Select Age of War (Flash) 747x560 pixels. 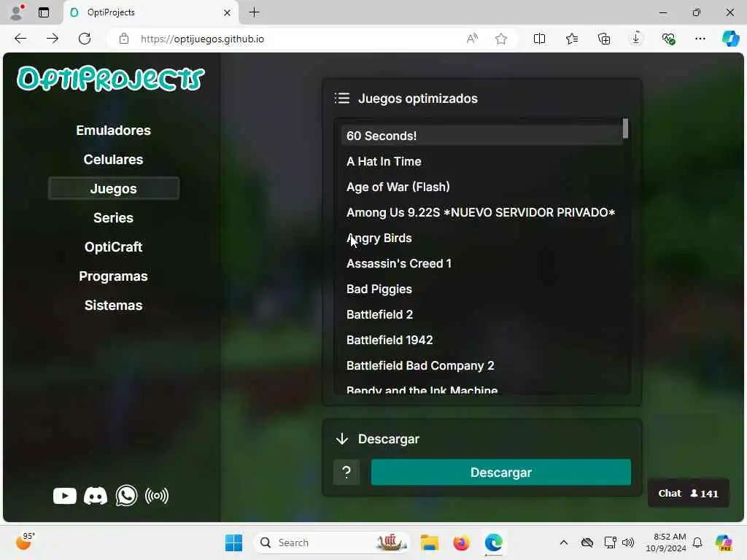pyautogui.click(x=481, y=187)
